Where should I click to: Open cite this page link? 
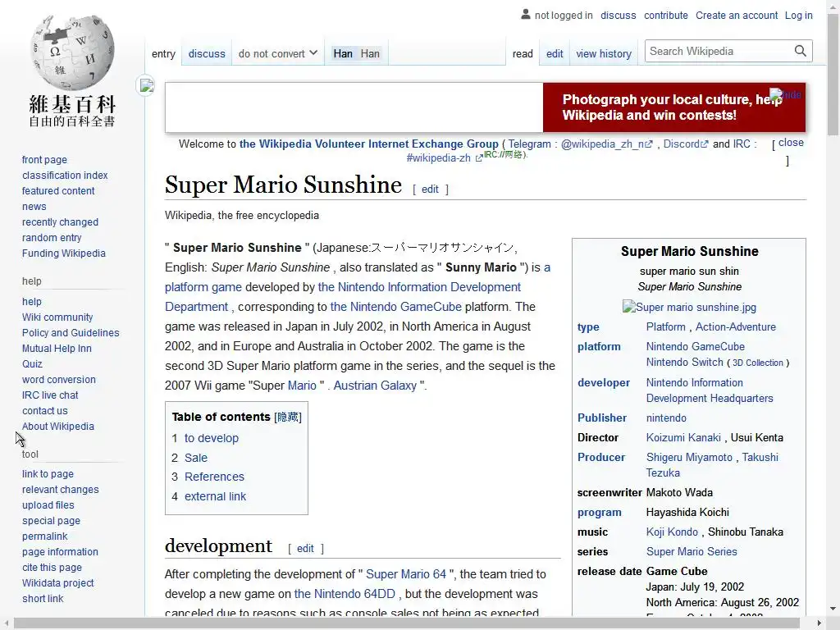[52, 568]
